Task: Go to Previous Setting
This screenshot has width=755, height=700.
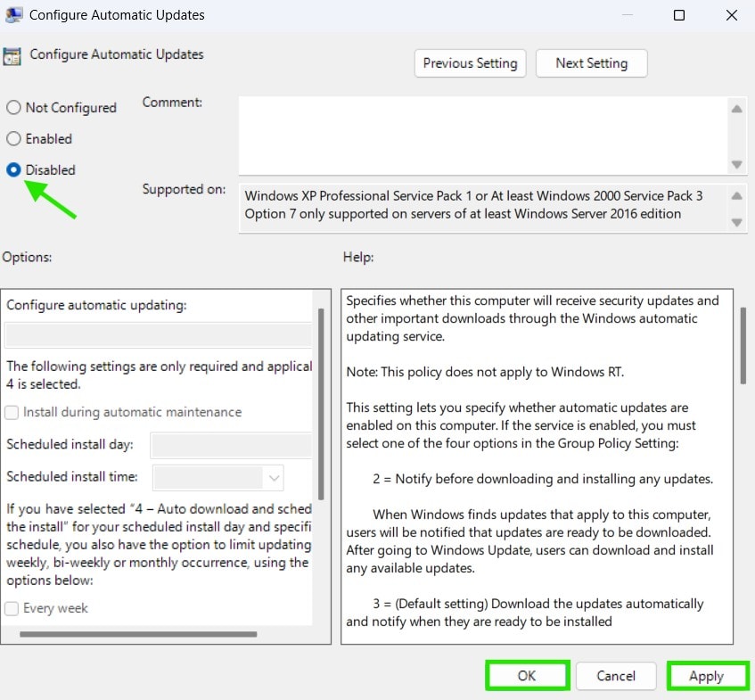Action: point(470,63)
